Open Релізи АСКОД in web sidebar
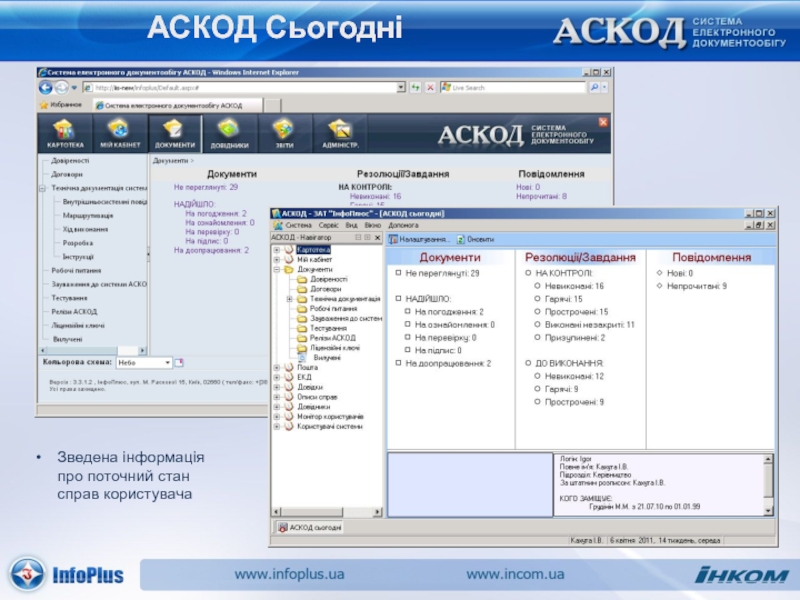Screen dimensions: 800x600 coord(74,312)
